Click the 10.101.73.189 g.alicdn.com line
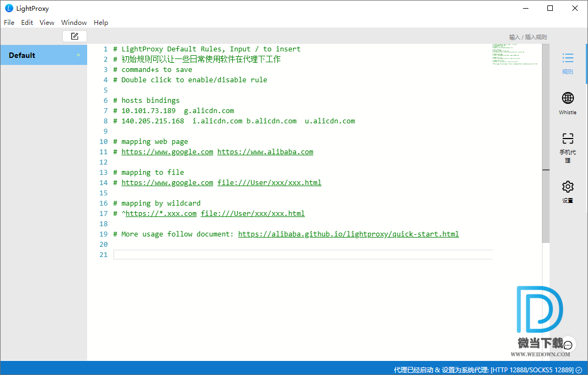 pos(174,111)
